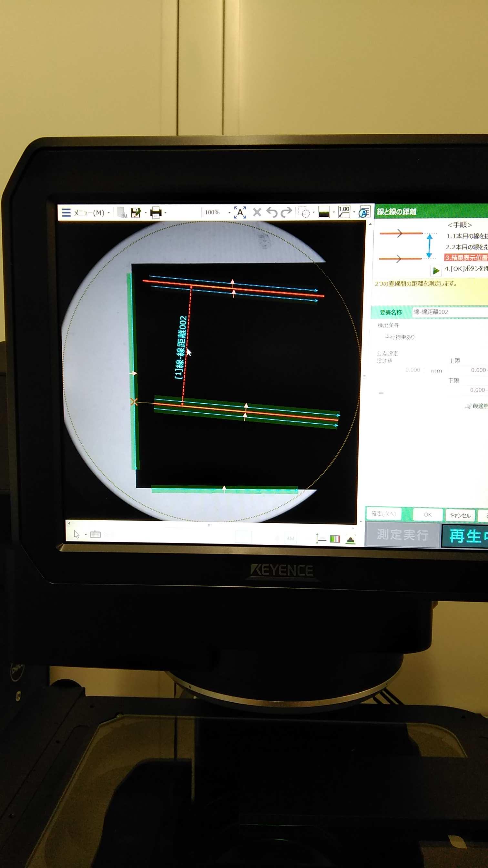Click the dotted circle selection tool icon
The width and height of the screenshot is (488, 868).
tap(304, 212)
